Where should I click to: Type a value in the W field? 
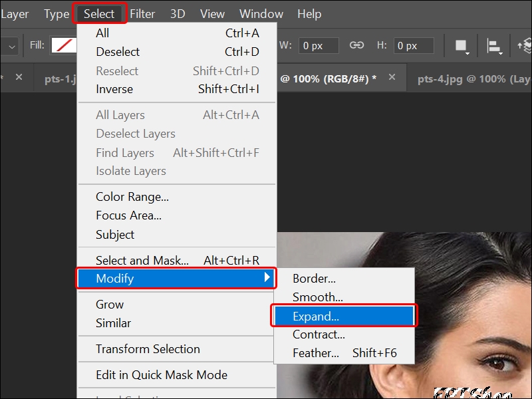point(319,46)
